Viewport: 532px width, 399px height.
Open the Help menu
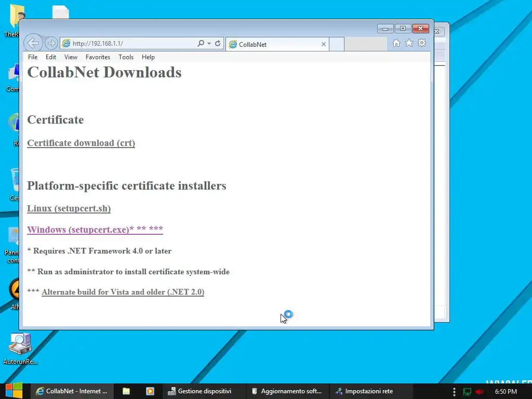(x=148, y=57)
